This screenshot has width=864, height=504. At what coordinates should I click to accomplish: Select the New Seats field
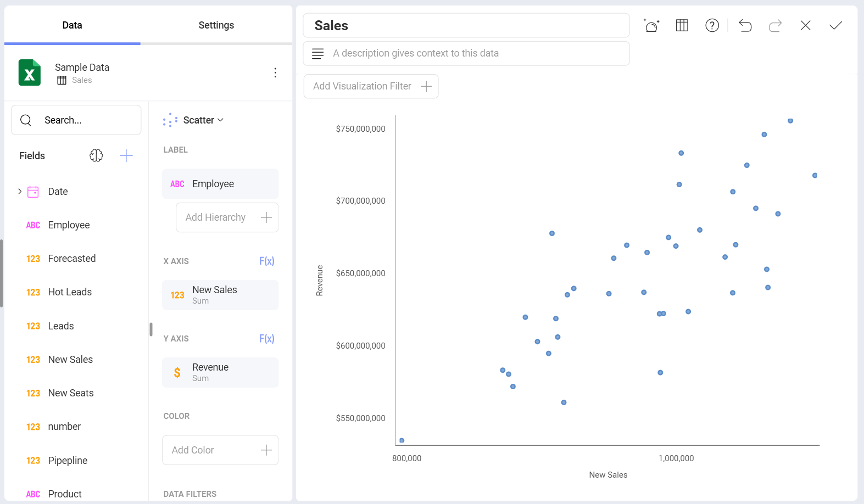coord(71,393)
